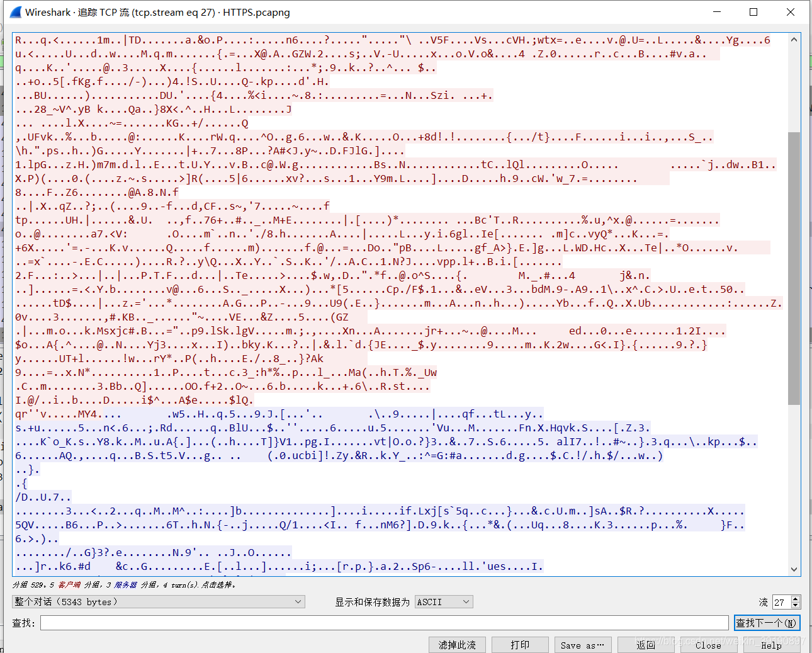Click the search text input field

(x=384, y=623)
